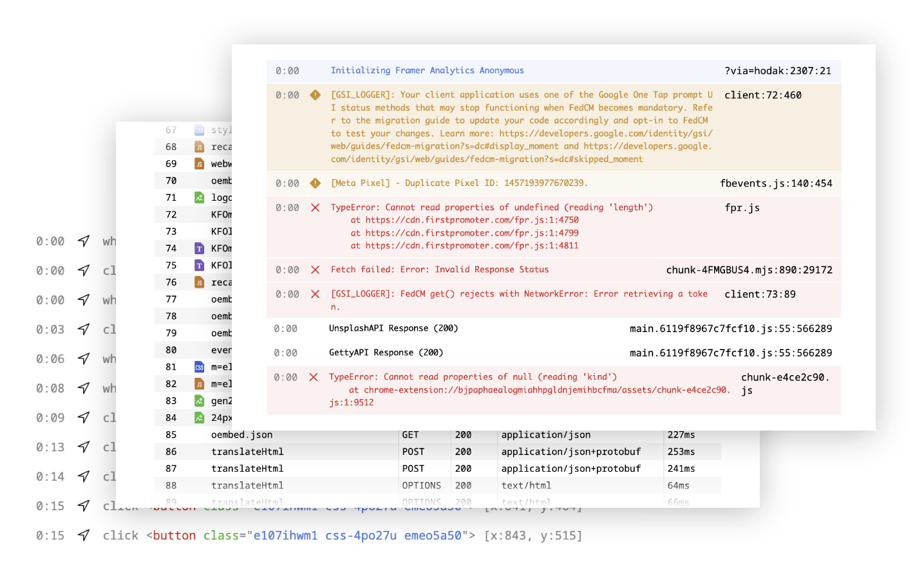Click the cursor arrow icon at 0:03
Screen dimensions: 924x585
(84, 330)
